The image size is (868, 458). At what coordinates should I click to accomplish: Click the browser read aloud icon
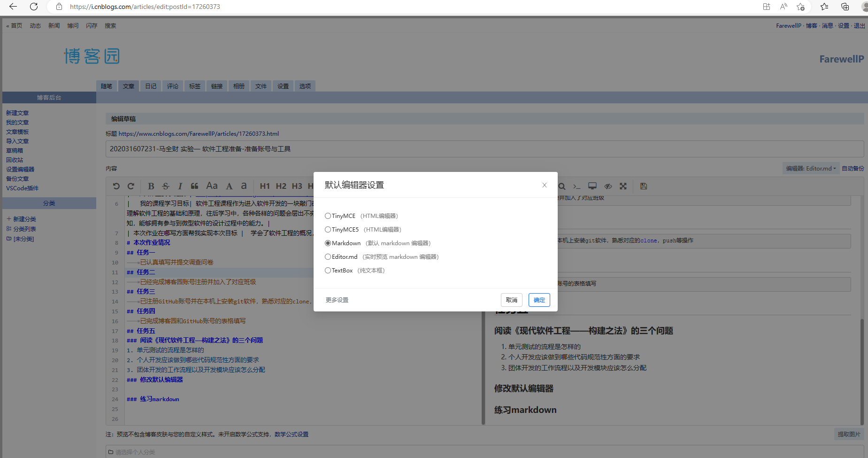coord(784,7)
